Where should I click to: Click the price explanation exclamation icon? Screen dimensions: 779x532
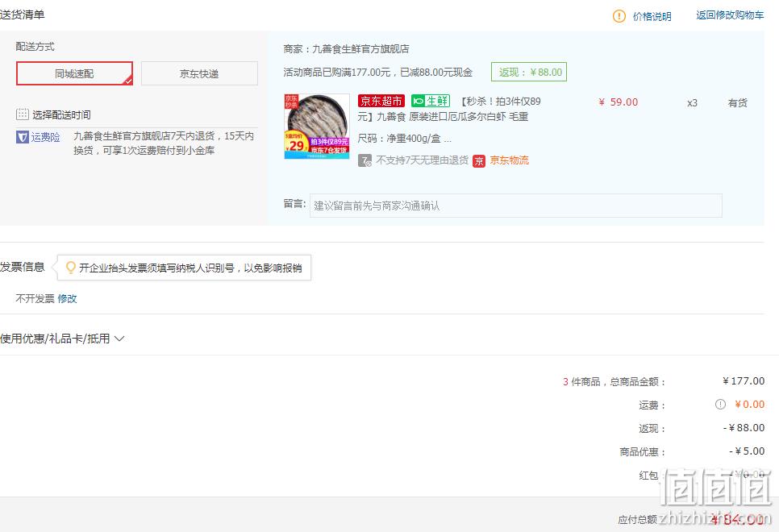tap(619, 16)
